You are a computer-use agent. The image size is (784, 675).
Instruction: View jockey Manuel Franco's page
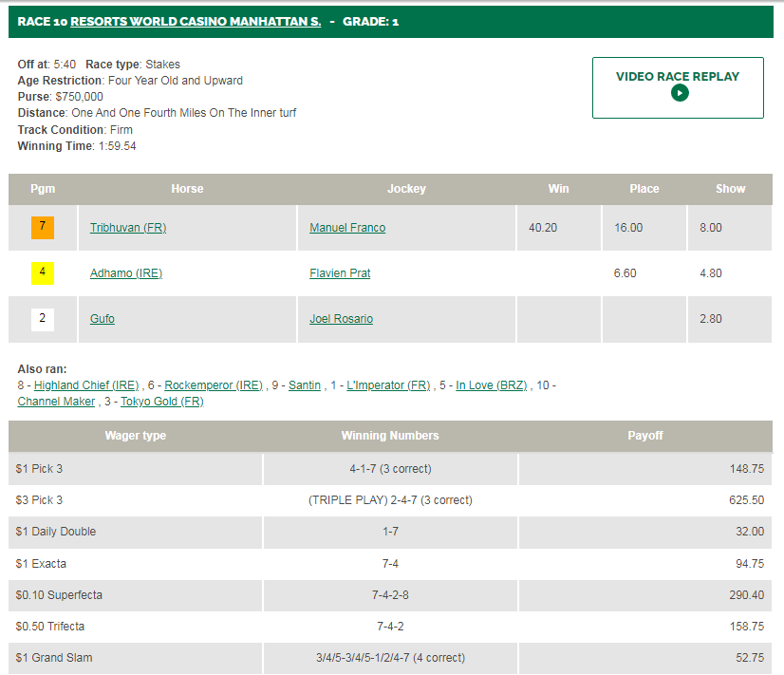pyautogui.click(x=347, y=228)
